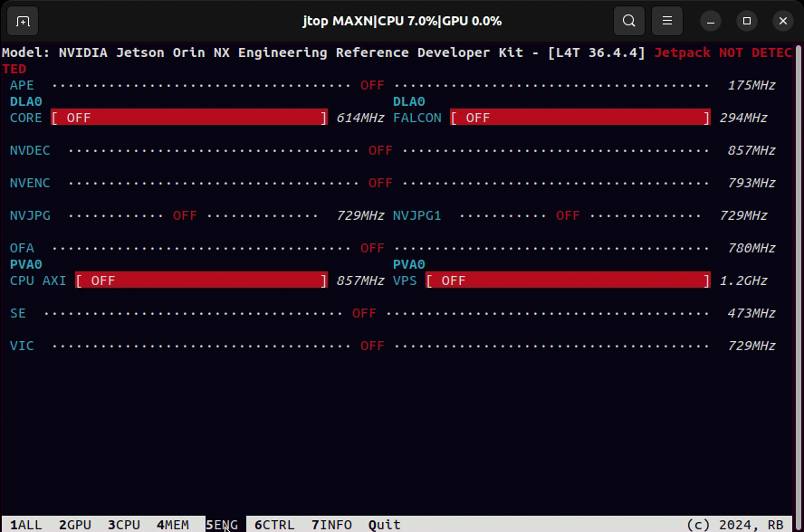This screenshot has height=532, width=804.
Task: Close the jtop terminal window
Action: coord(781,21)
